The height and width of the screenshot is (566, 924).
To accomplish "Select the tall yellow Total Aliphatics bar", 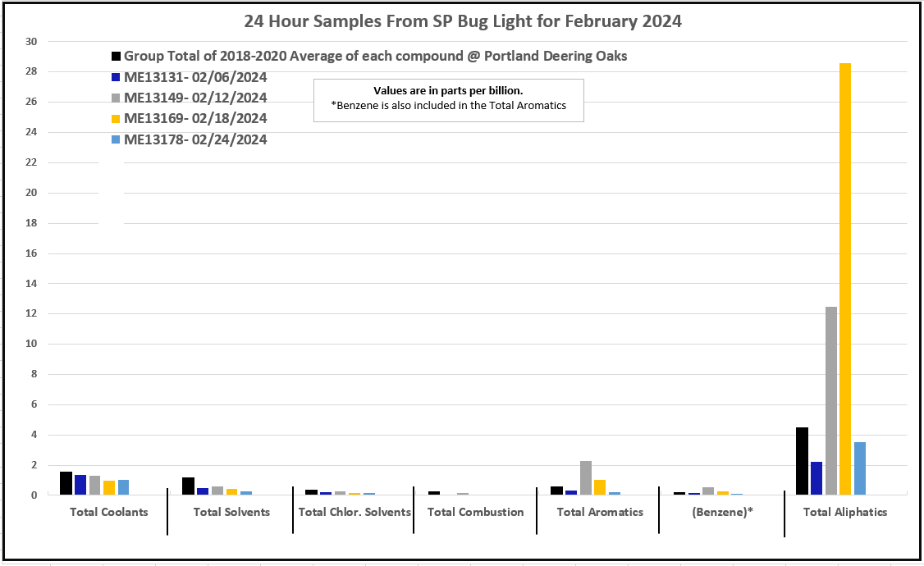I will click(844, 279).
